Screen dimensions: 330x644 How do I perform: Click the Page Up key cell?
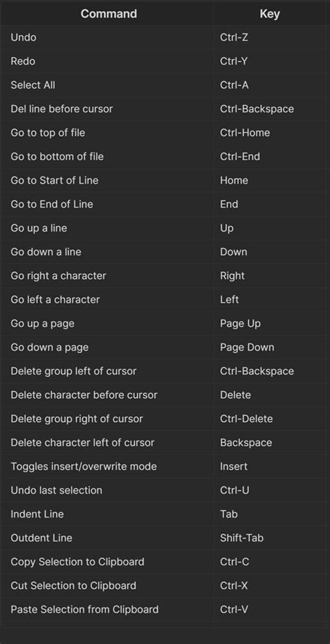coord(240,323)
